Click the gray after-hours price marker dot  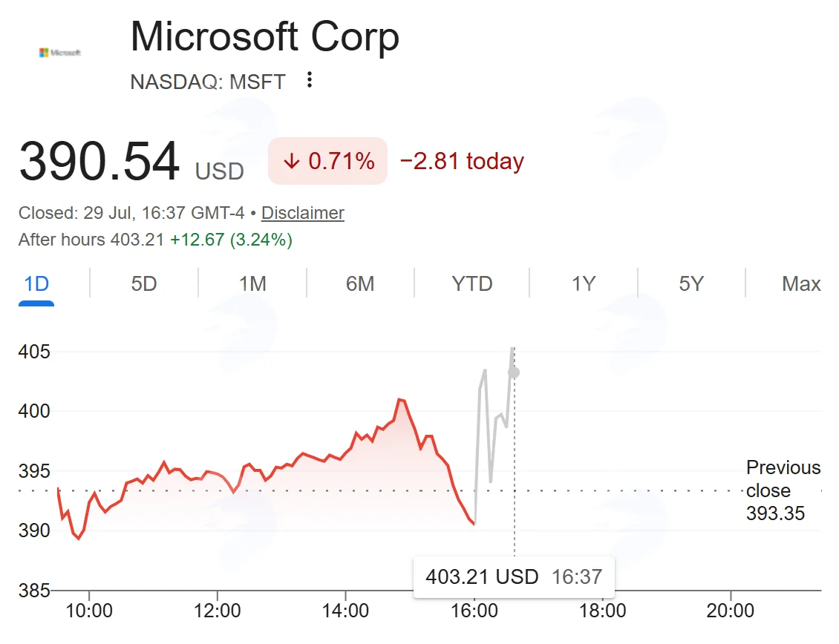(514, 372)
